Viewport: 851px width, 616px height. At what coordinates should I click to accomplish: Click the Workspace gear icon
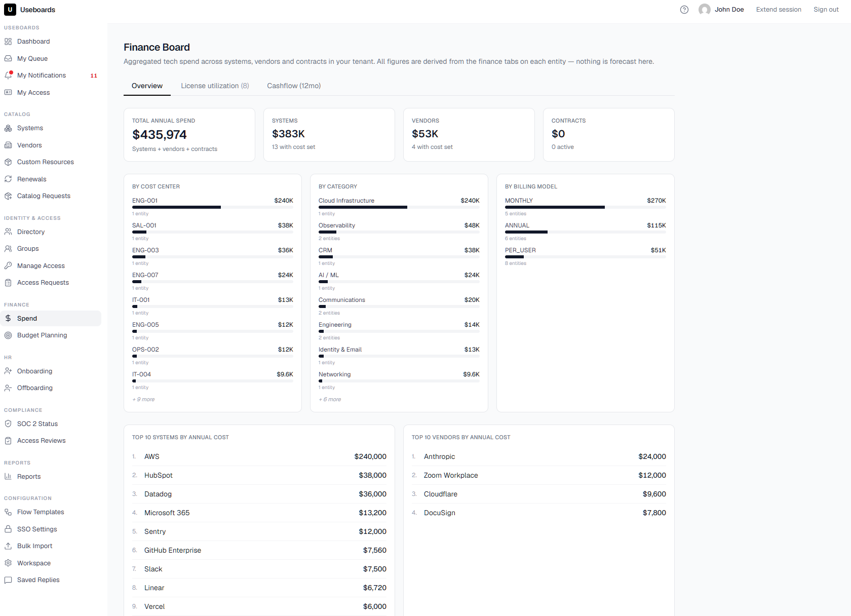8,563
